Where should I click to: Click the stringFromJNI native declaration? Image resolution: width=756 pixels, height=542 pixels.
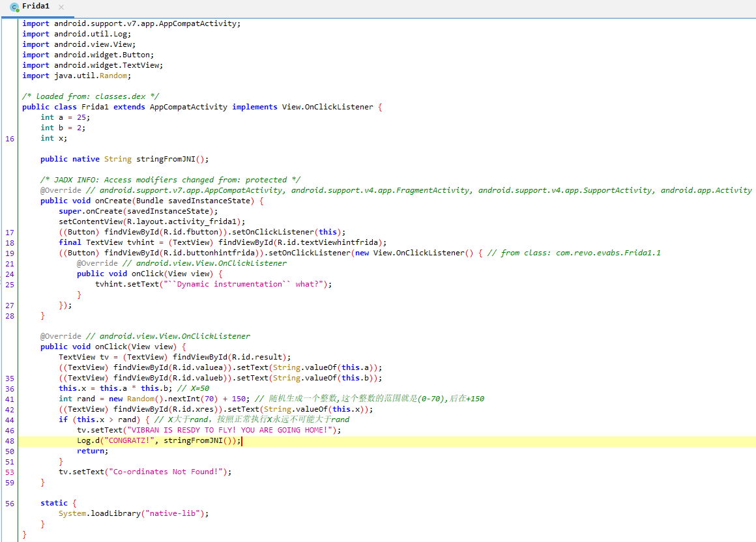point(124,159)
